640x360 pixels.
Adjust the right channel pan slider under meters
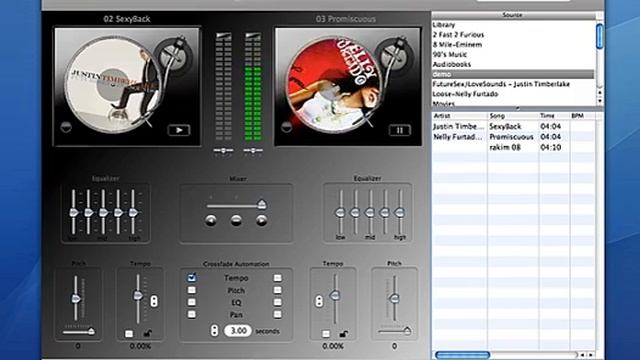point(253,151)
